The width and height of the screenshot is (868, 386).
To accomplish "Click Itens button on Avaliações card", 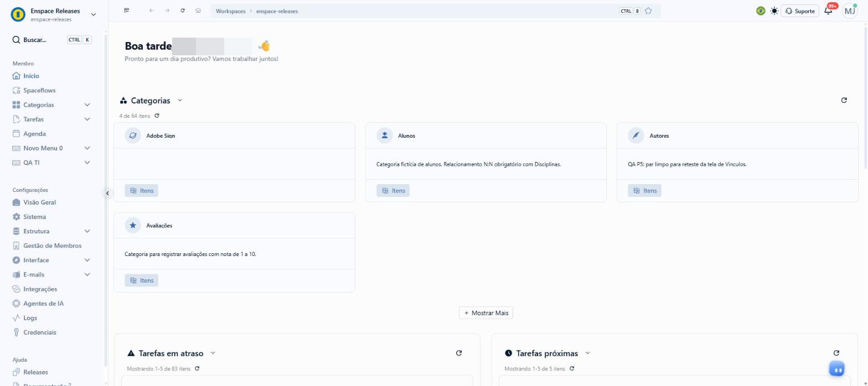I will [x=141, y=280].
